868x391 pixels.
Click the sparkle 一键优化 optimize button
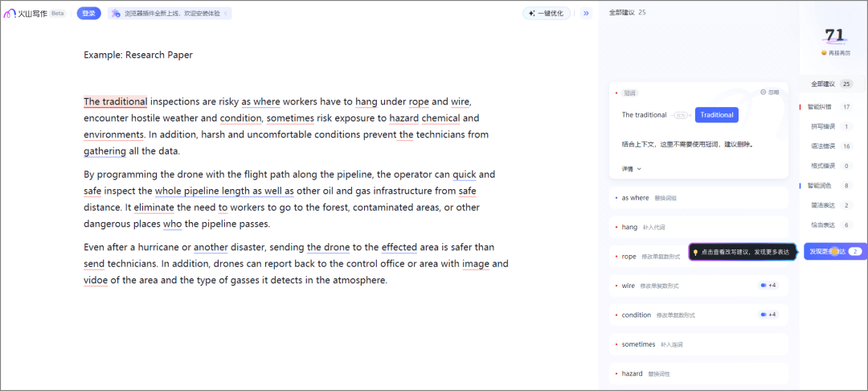pos(547,14)
